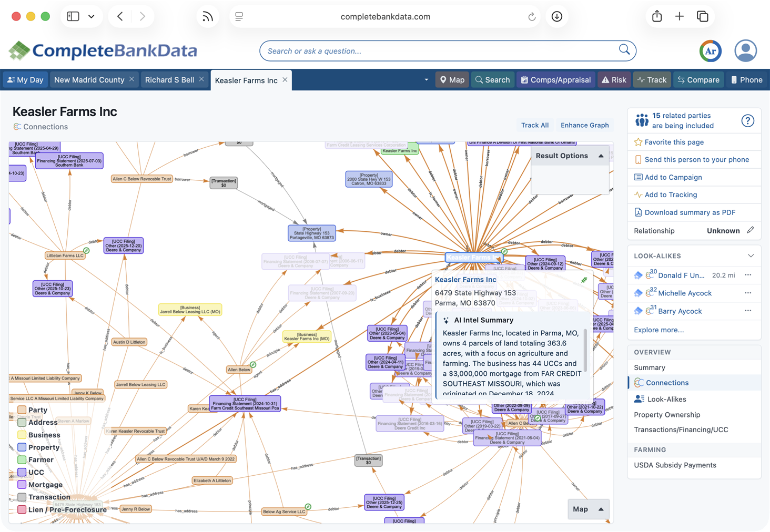The image size is (770, 532).
Task: Open USDA Subsidy Payments in sidebar
Action: point(675,465)
